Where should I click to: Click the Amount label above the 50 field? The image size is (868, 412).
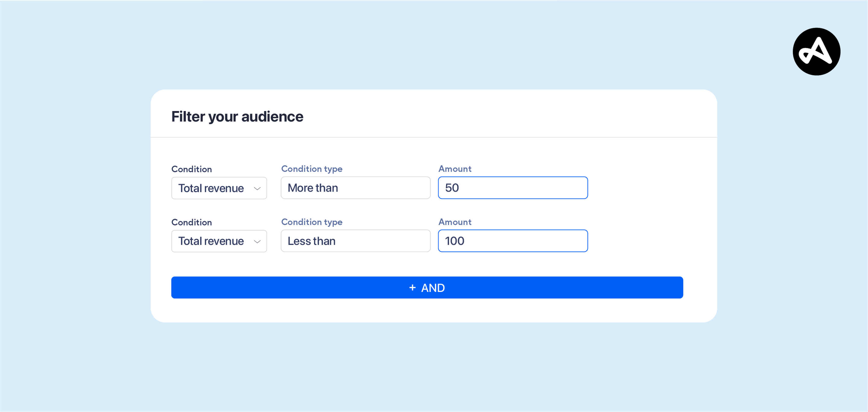tap(454, 169)
